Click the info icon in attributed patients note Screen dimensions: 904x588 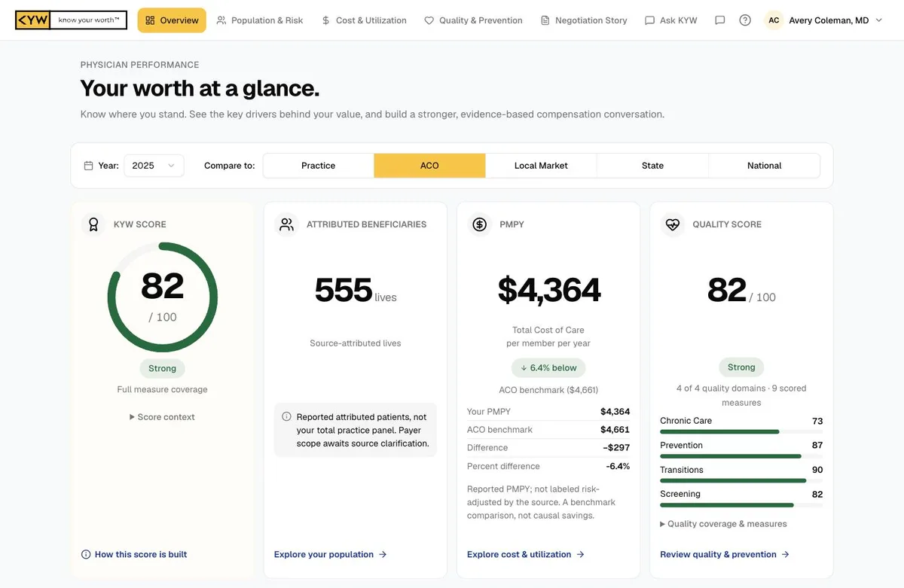286,416
